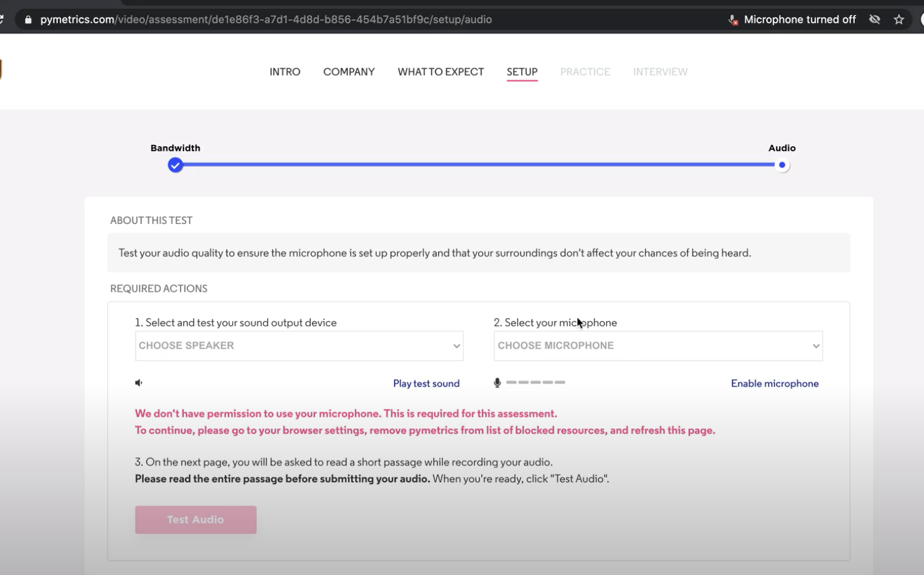The image size is (924, 575).
Task: Click the pymetrics URL in address bar
Action: (266, 20)
